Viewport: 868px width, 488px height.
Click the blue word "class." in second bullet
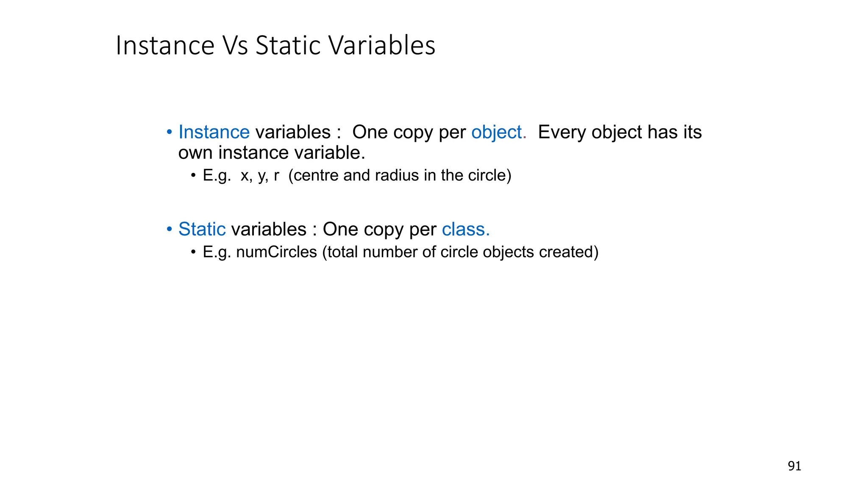point(466,229)
